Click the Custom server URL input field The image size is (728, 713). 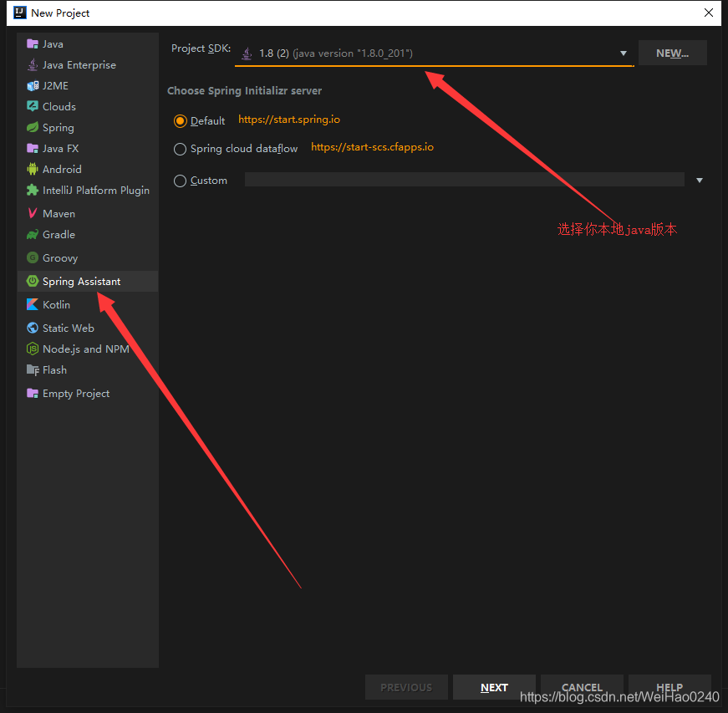pos(464,180)
